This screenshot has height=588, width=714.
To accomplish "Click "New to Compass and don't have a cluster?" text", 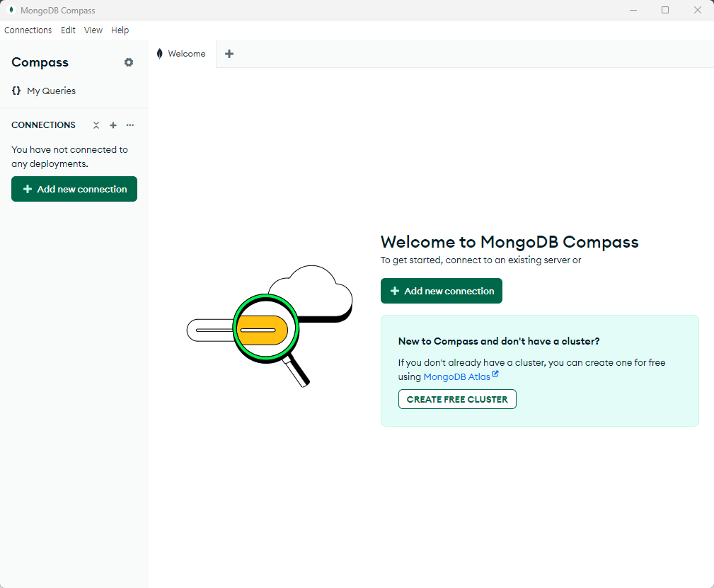I will coord(499,341).
